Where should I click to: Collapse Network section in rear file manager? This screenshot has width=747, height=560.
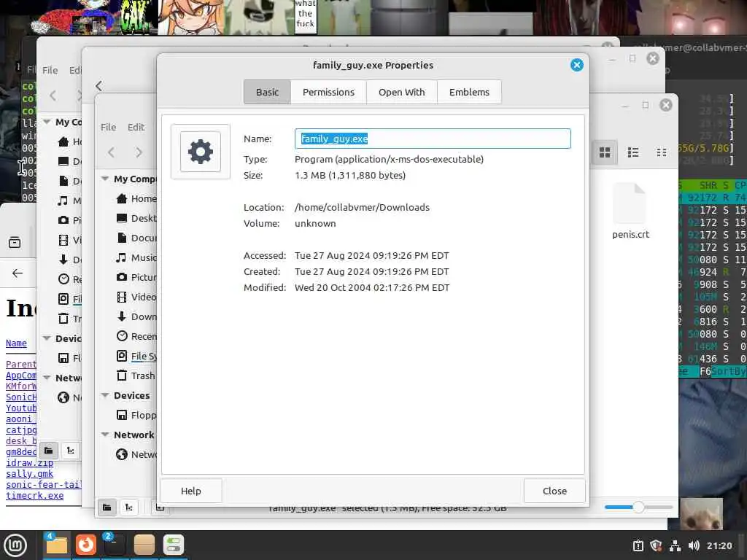(47, 378)
